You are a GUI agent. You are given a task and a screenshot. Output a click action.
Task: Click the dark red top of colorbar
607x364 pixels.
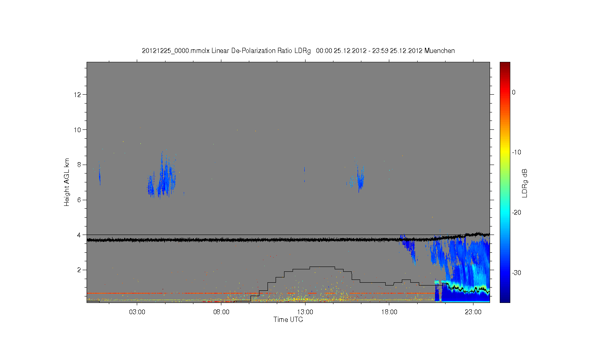(505, 65)
